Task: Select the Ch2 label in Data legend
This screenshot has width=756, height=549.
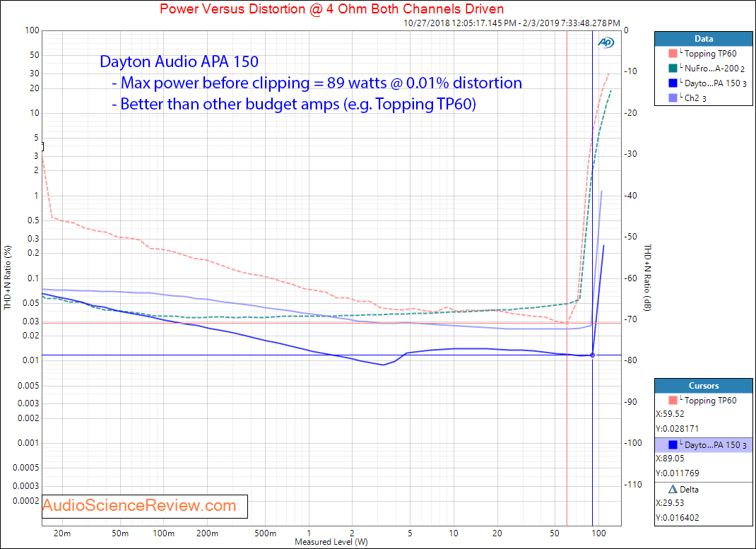Action: coord(692,98)
